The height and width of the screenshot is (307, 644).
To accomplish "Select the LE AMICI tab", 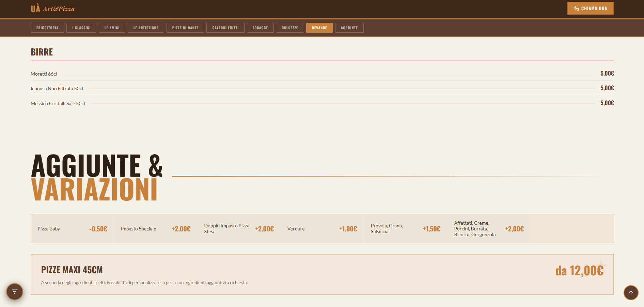I will [x=112, y=28].
